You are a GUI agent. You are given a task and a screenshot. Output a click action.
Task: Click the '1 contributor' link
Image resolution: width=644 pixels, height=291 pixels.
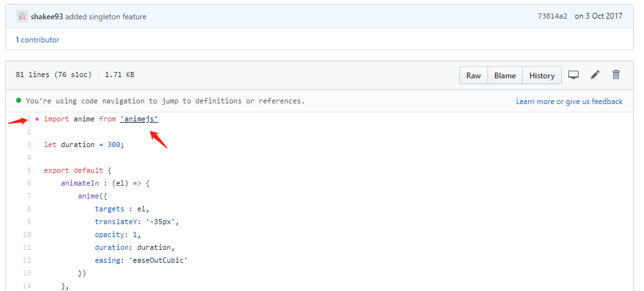pos(37,40)
